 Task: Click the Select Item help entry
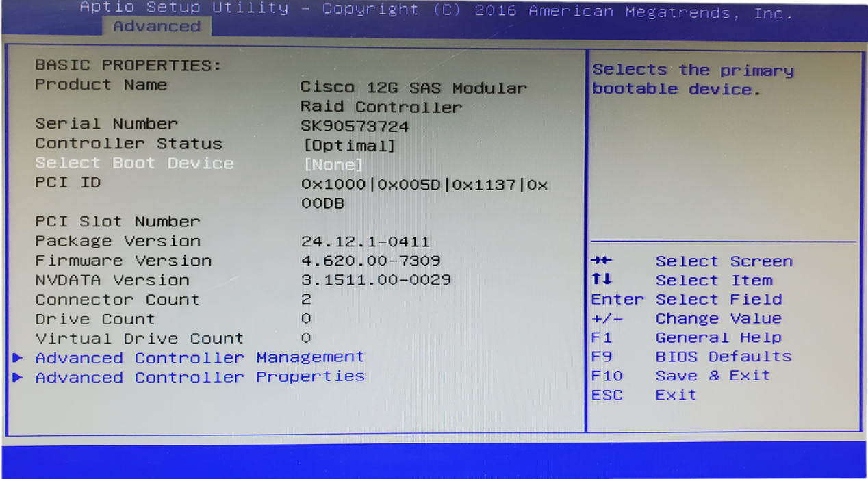[714, 280]
